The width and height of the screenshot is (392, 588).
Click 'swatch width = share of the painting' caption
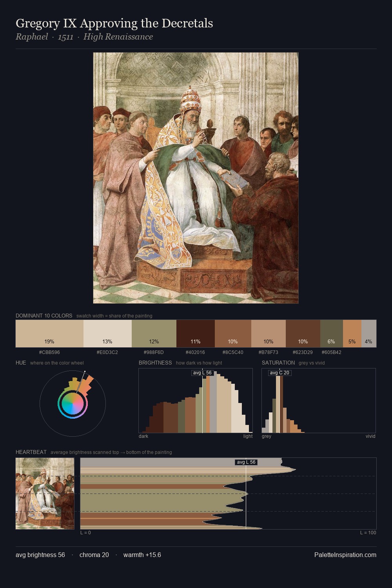[114, 316]
